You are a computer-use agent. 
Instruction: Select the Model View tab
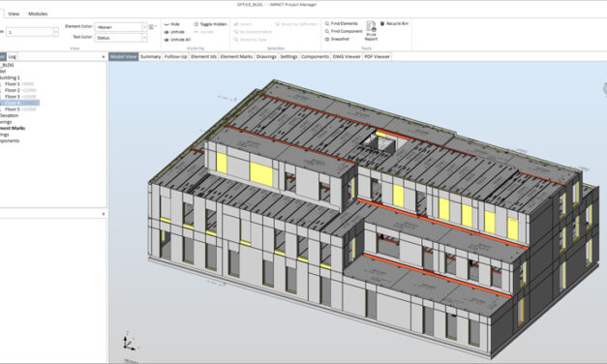pos(124,56)
